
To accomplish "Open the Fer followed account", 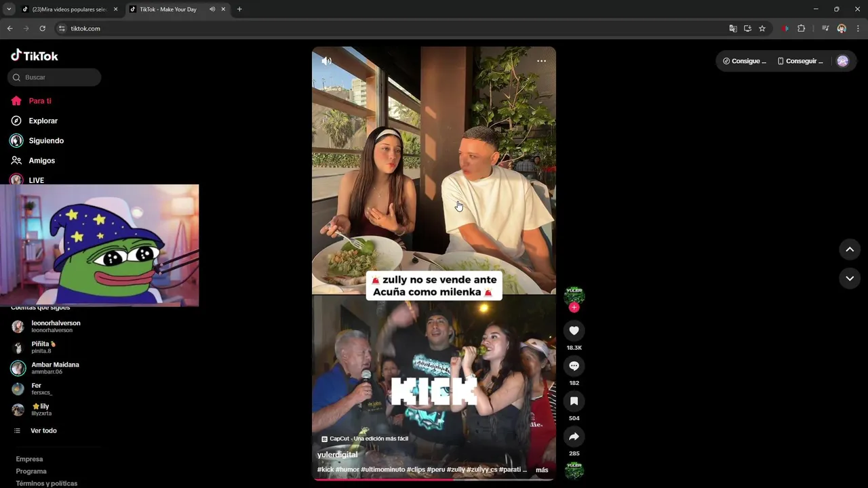I will coord(32,388).
